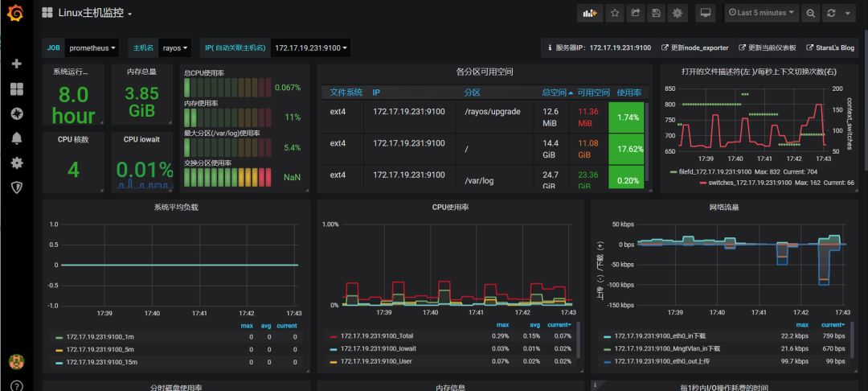Sort table by 使用率 column header
Screen dimensions: 868x391
point(628,93)
